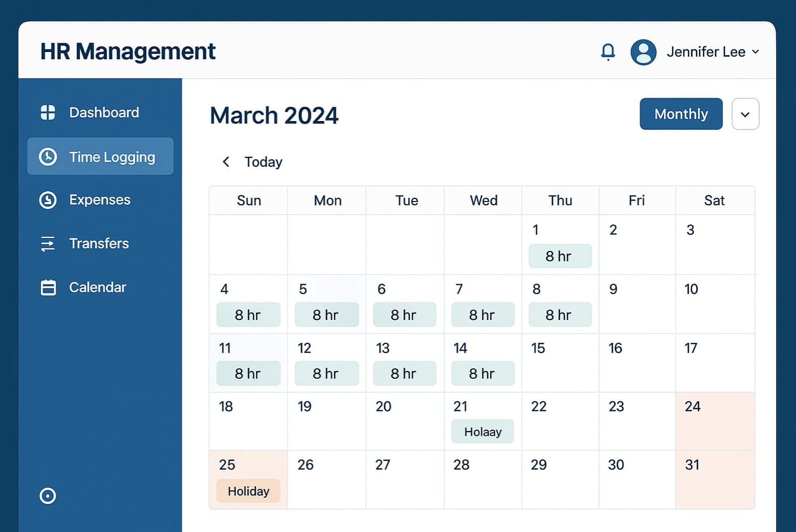
Task: Select the Dashboard grid icon
Action: click(48, 112)
